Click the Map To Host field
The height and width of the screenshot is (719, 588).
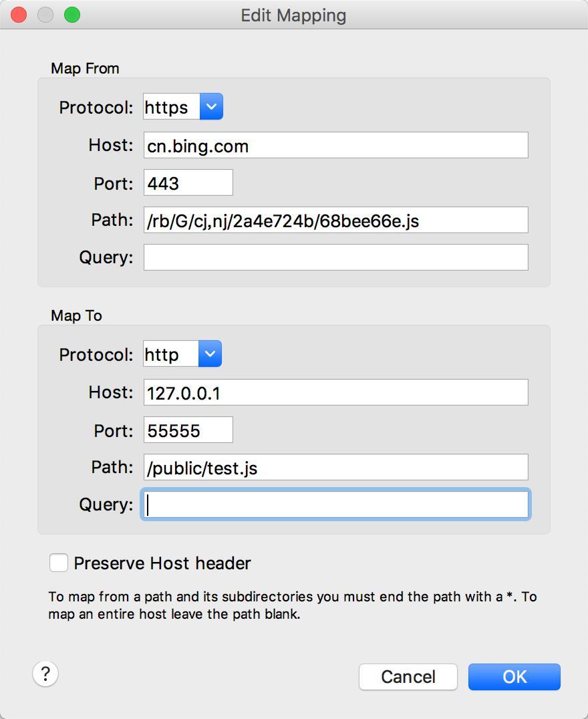335,393
